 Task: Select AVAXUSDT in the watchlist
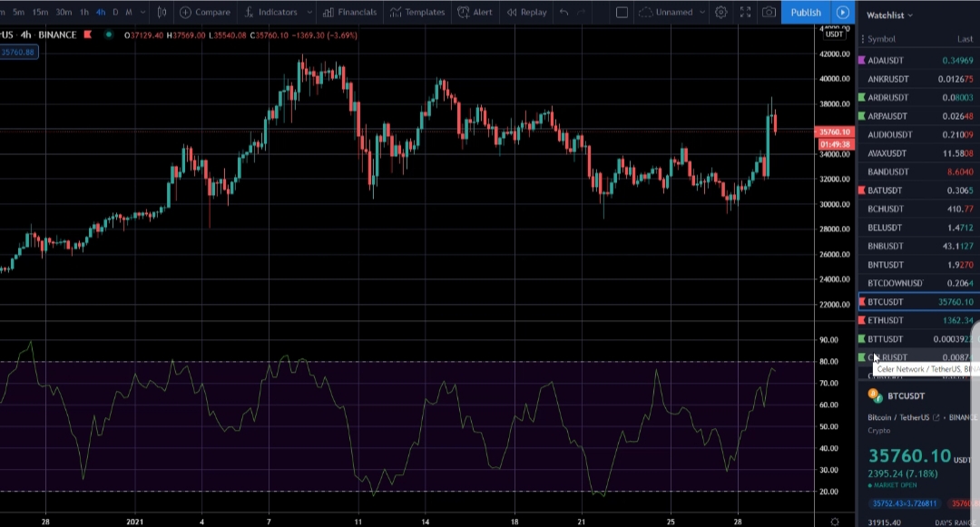click(918, 153)
